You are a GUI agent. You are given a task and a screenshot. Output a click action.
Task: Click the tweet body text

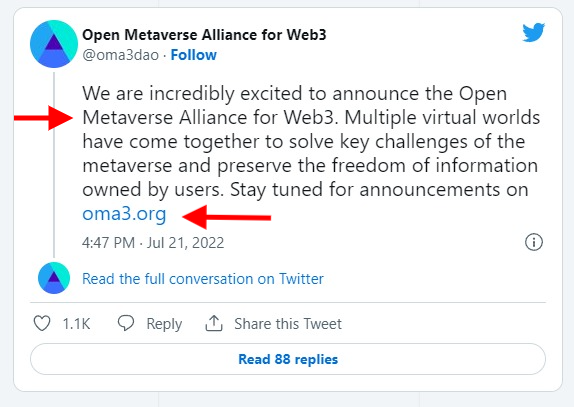pos(311,154)
